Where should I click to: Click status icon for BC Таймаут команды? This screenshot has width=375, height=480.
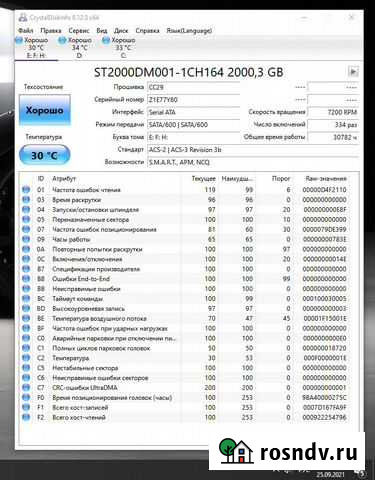(26, 299)
